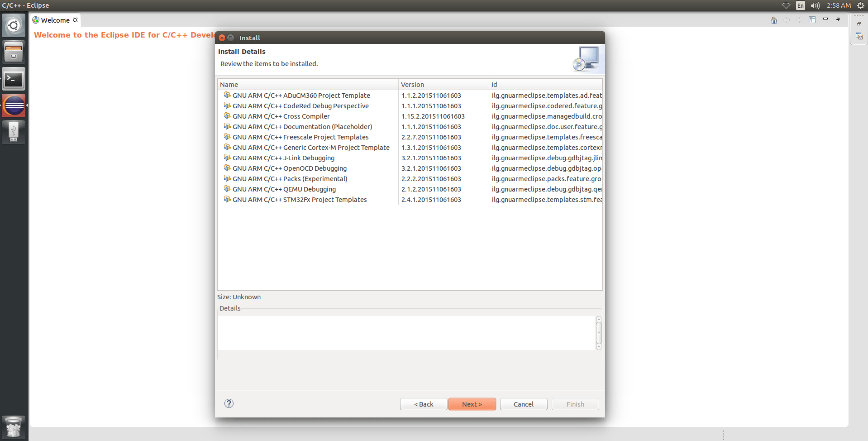
Task: Click id ilg.gnuarmeclipse.debug.gdbjtag.op
Action: coord(547,168)
